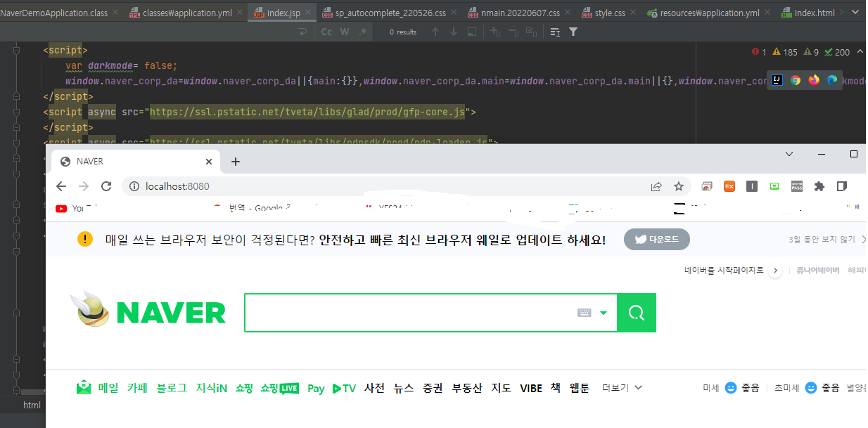Image resolution: width=868 pixels, height=428 pixels.
Task: View site information icon in address bar
Action: [x=134, y=186]
